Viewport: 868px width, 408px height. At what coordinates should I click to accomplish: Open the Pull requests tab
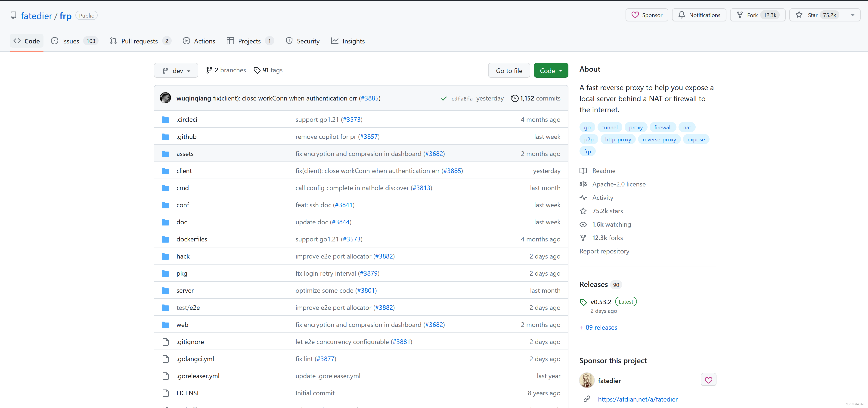(139, 41)
